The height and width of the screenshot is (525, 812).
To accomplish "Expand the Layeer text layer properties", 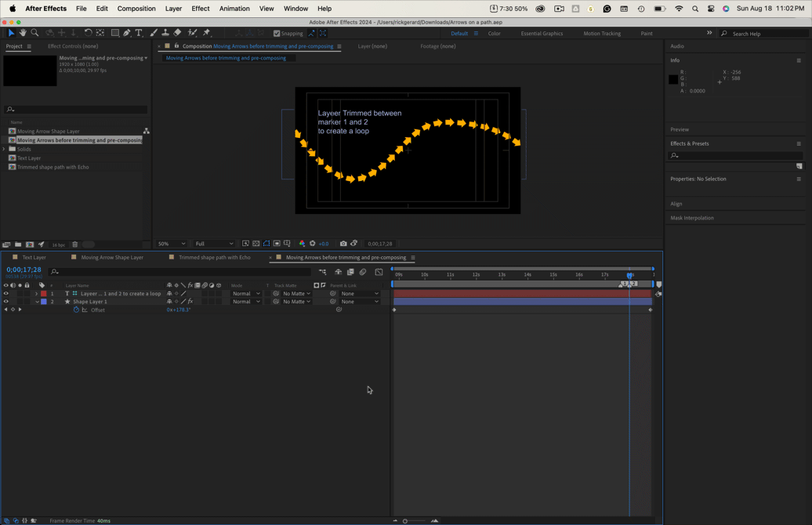I will 36,294.
